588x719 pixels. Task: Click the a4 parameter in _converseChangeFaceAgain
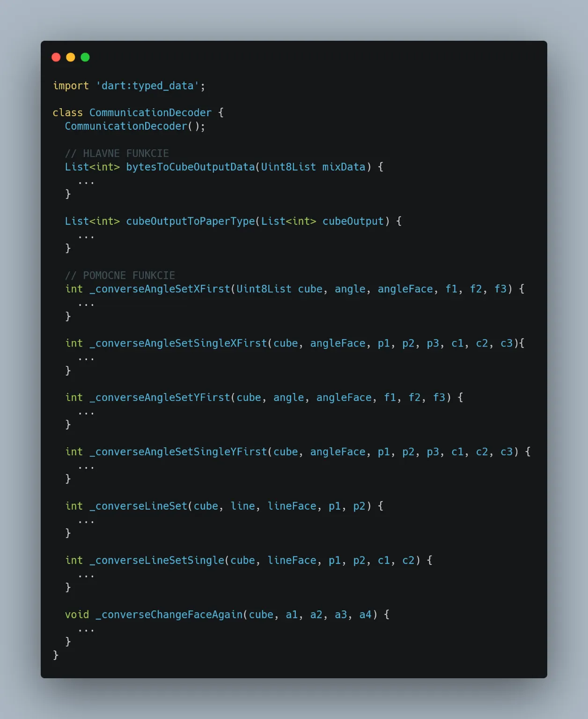tap(365, 615)
